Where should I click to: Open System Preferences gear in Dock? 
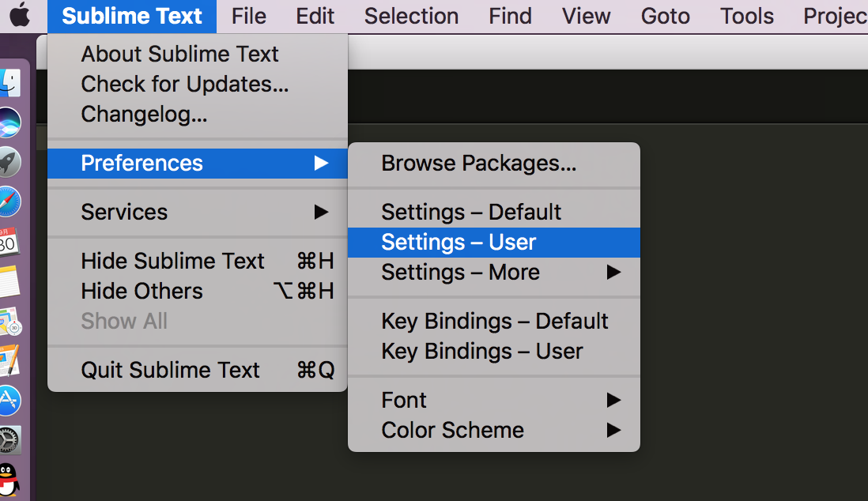9,440
